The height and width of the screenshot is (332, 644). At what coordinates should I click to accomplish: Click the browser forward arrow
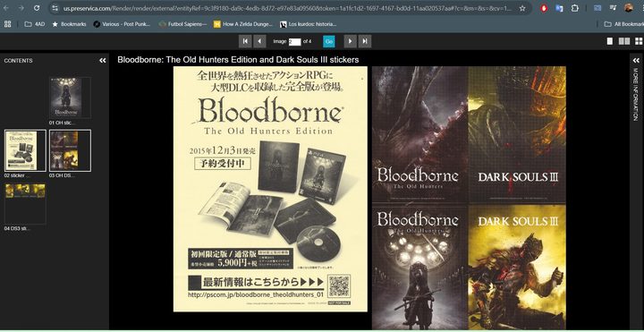[x=21, y=8]
